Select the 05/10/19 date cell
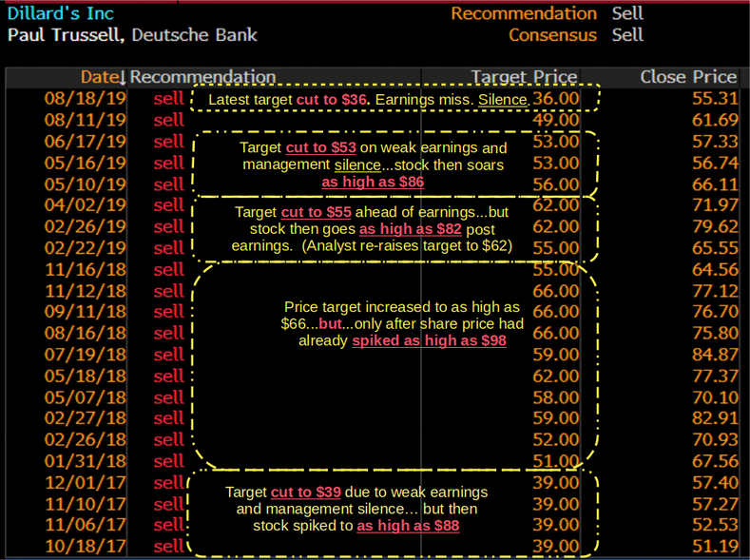 click(x=86, y=184)
